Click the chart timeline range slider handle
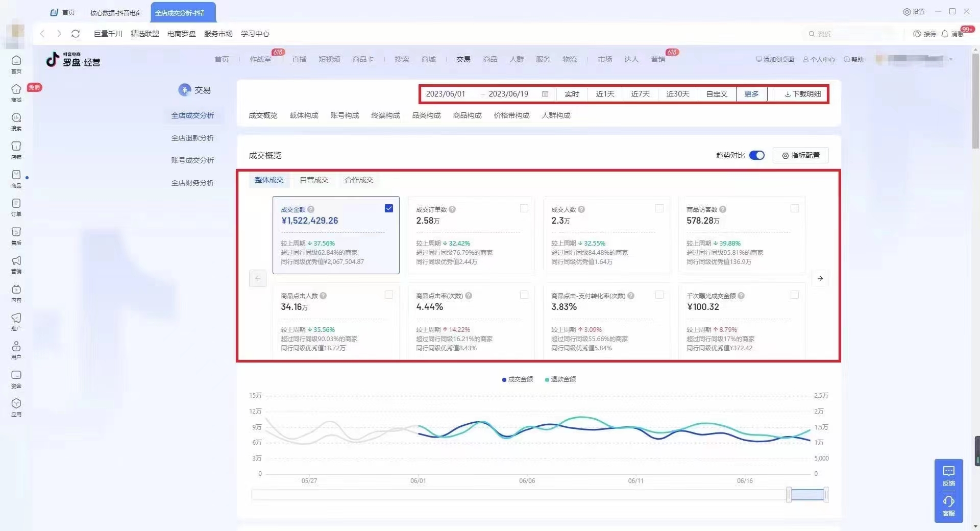The height and width of the screenshot is (531, 980). tap(789, 494)
